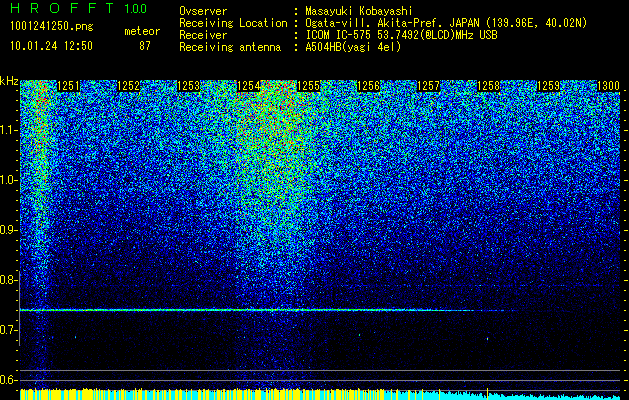Click the 1257 time marker
This screenshot has width=629, height=400.
[x=428, y=86]
